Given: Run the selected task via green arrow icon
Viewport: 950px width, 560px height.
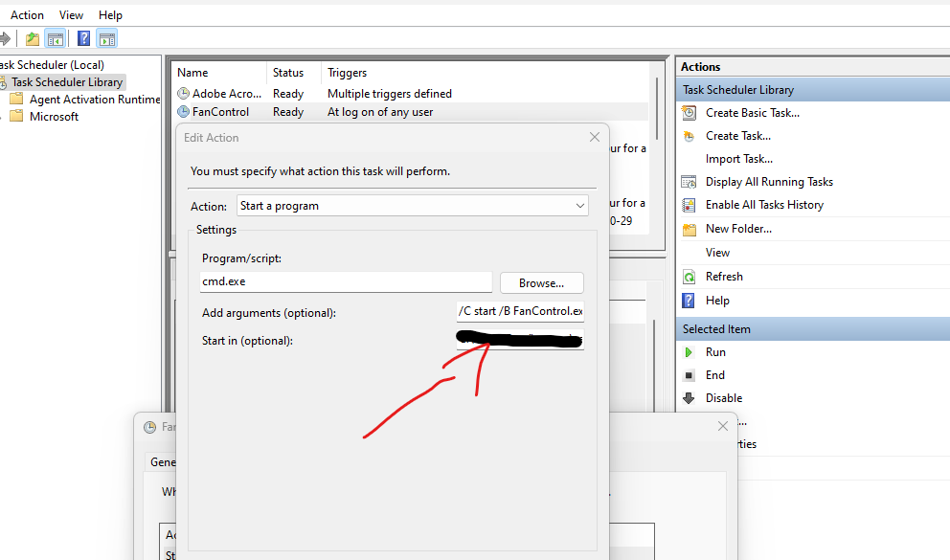Looking at the screenshot, I should [690, 351].
